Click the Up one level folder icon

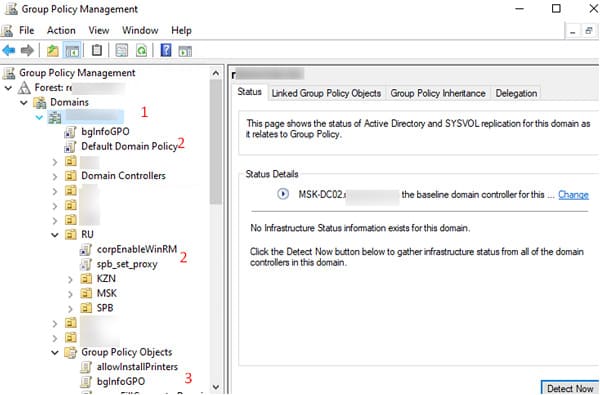(x=52, y=51)
